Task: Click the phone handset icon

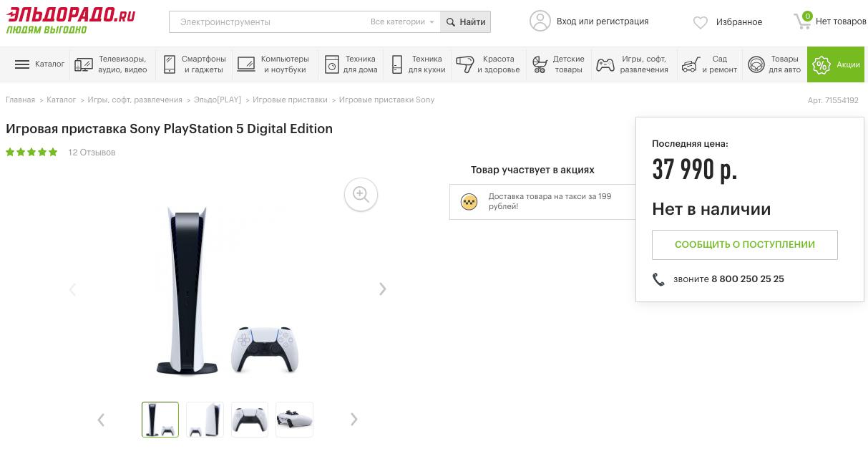Action: click(658, 279)
